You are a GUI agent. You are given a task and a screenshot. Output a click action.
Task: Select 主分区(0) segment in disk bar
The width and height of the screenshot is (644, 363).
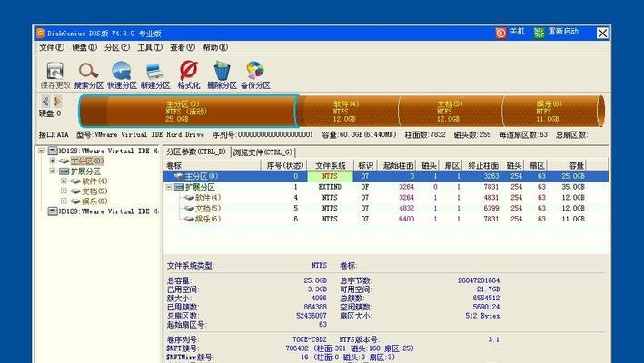pyautogui.click(x=188, y=111)
